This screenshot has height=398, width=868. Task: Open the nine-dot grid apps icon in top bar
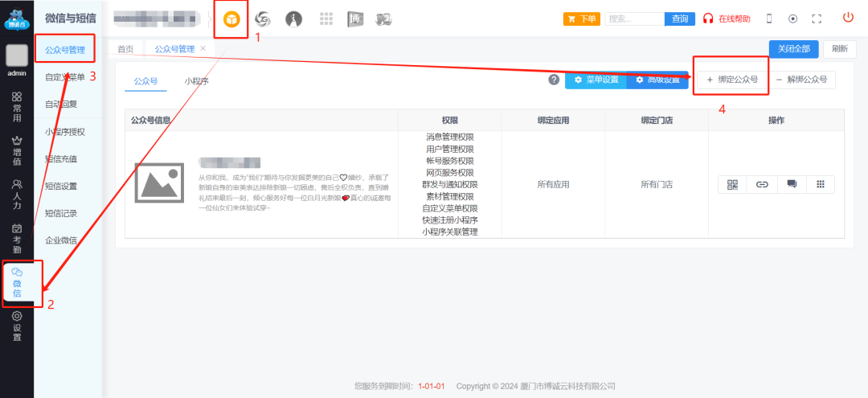[x=326, y=18]
